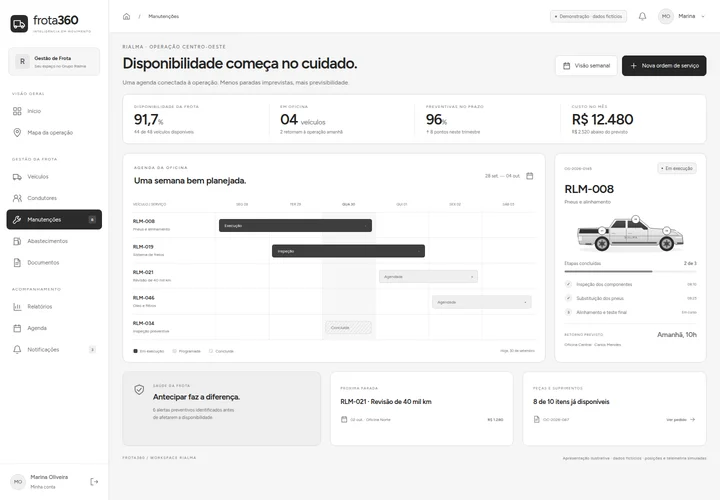Click the QUA 30 day column header

point(349,204)
